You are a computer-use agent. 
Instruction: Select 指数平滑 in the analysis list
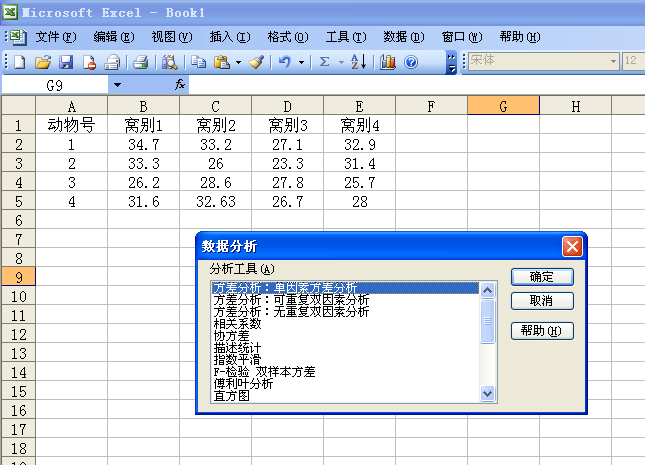345,360
